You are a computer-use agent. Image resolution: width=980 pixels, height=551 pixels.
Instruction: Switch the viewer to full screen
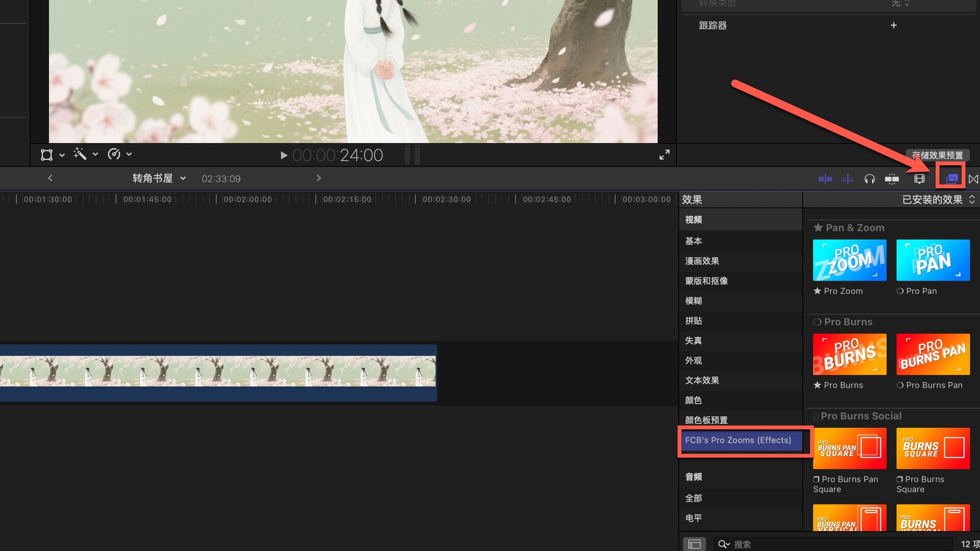(x=664, y=155)
